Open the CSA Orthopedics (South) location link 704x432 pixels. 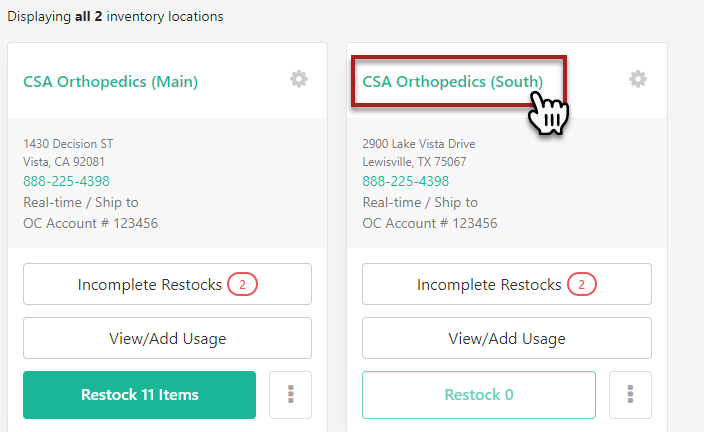[452, 82]
